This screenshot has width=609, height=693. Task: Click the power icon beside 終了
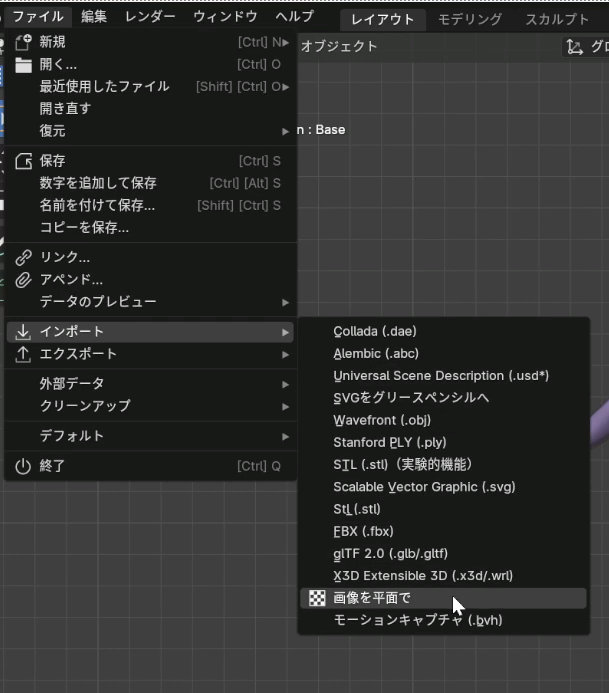coord(23,466)
